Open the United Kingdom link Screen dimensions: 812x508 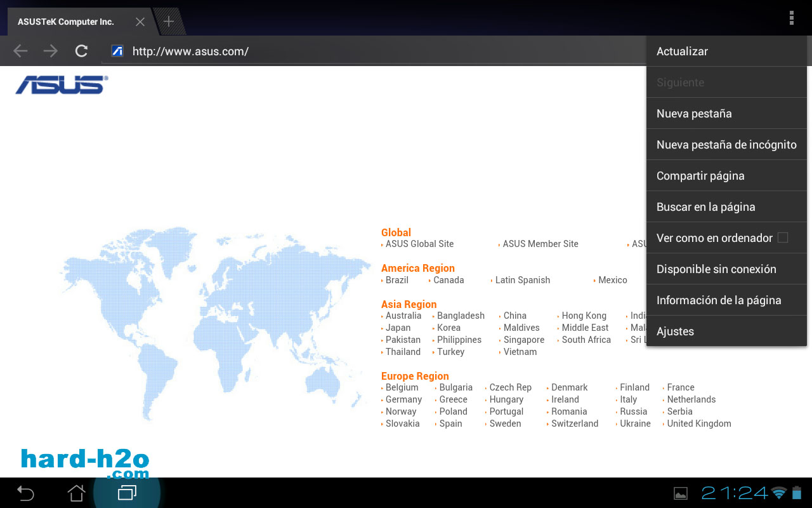coord(699,424)
